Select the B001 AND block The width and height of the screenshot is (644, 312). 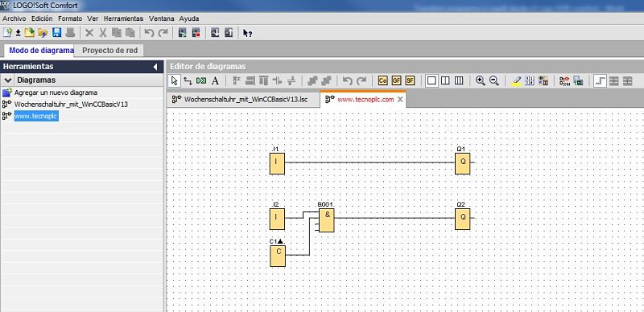[327, 220]
